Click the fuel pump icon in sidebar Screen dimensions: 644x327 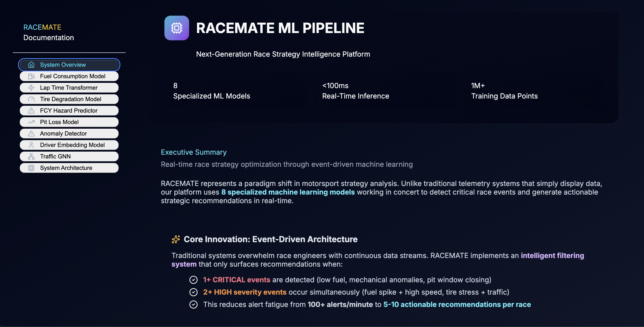tap(31, 76)
